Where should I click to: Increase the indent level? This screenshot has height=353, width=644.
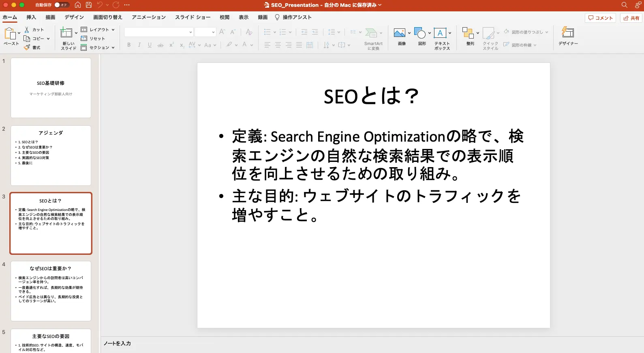tap(315, 32)
